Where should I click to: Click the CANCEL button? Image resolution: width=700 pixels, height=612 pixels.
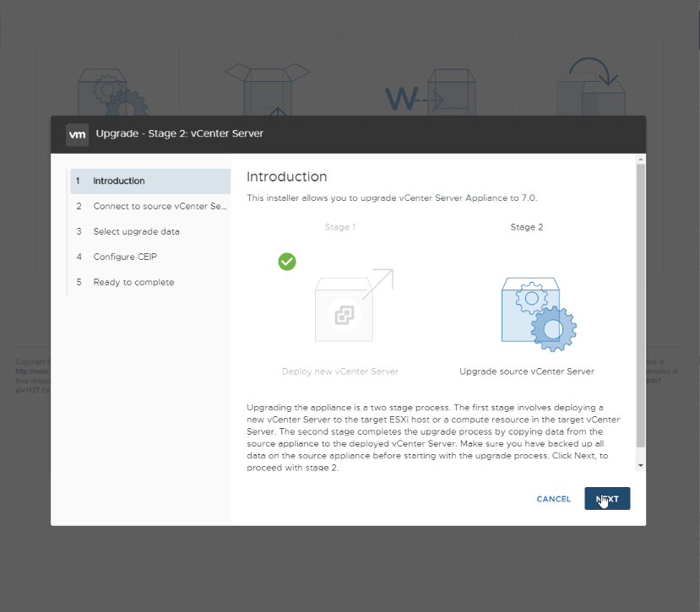[554, 499]
